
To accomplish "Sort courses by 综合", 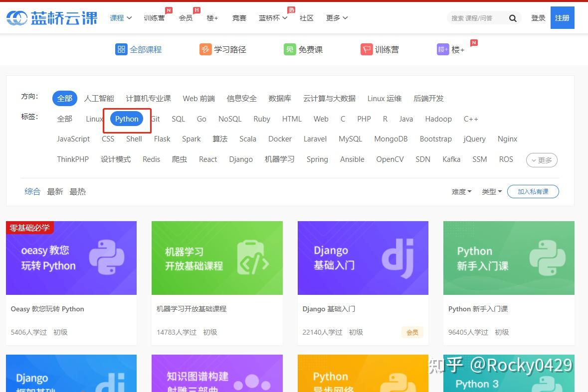I will point(32,192).
